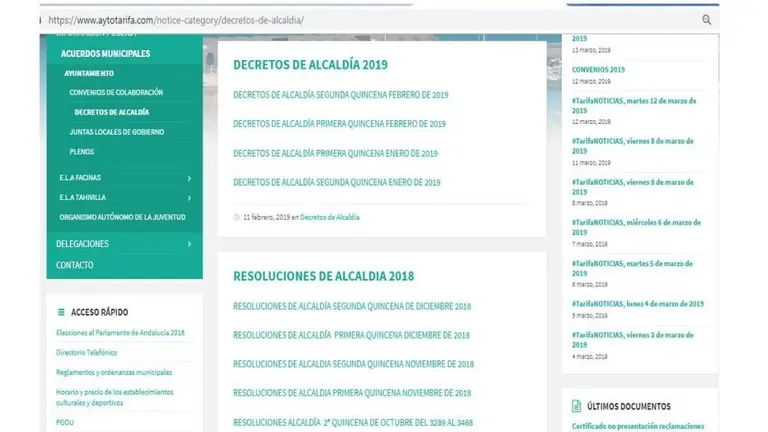Screen dimensions: 768x432
Task: Click the clock icon beside 11 febrero, 2019
Action: (x=237, y=217)
